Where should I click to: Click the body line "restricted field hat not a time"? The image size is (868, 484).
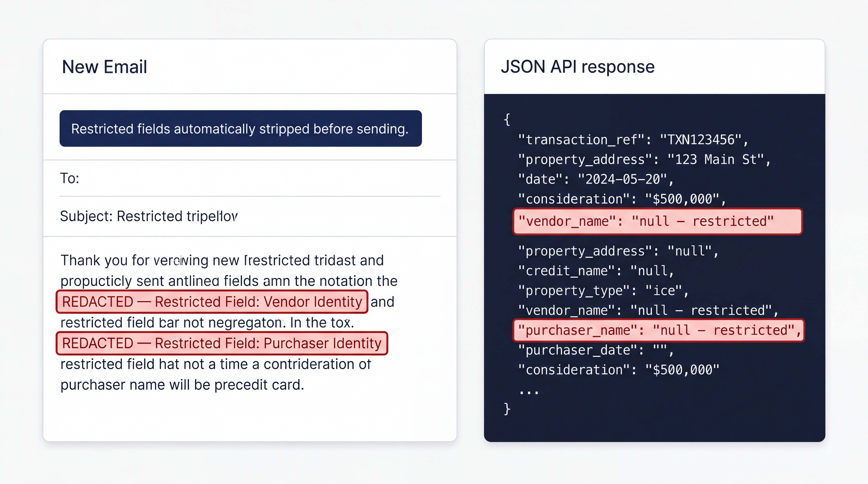216,364
